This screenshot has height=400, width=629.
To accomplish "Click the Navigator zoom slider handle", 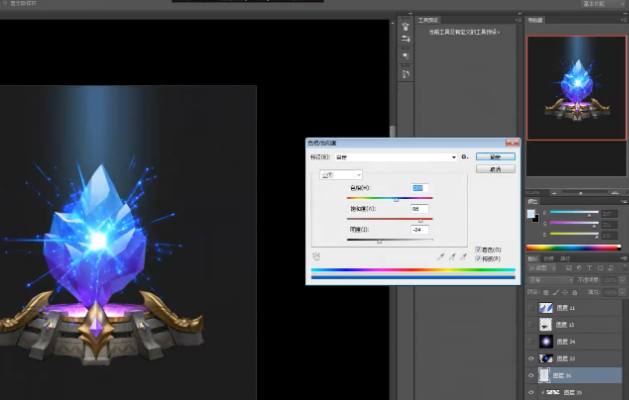I will coord(580,193).
